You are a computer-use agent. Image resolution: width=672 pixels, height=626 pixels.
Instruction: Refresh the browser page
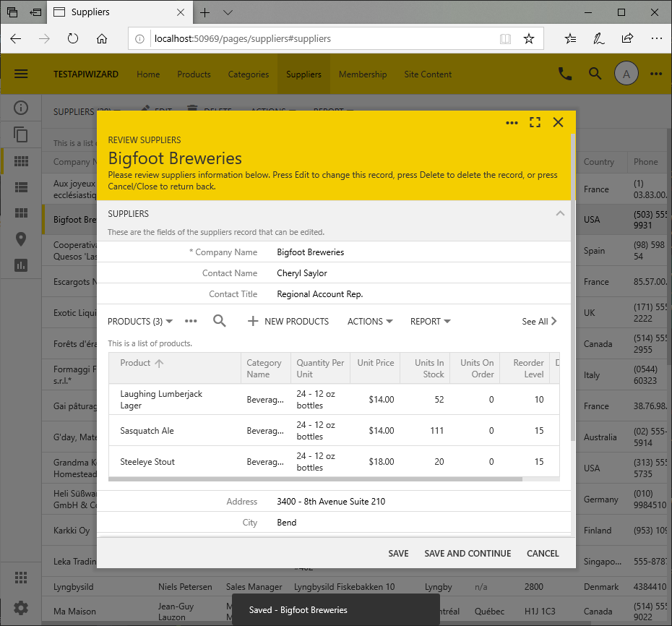coord(73,38)
